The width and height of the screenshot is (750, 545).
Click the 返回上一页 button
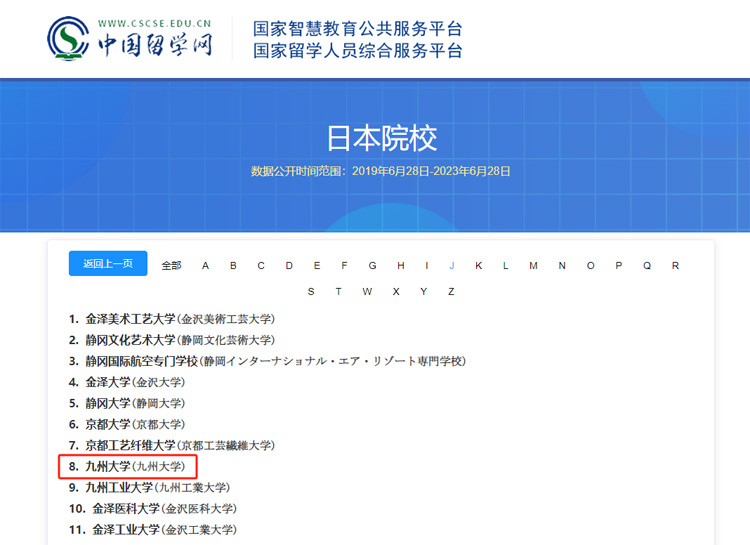click(x=108, y=263)
